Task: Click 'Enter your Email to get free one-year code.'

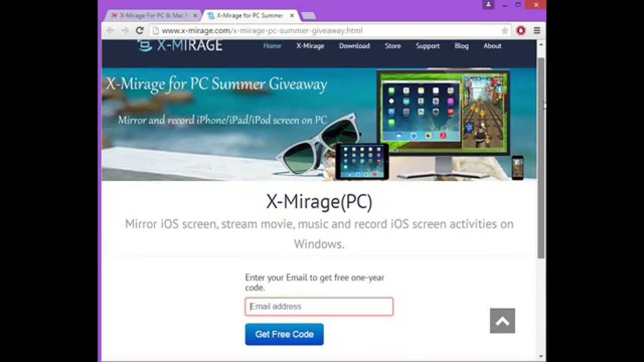Action: pyautogui.click(x=314, y=283)
